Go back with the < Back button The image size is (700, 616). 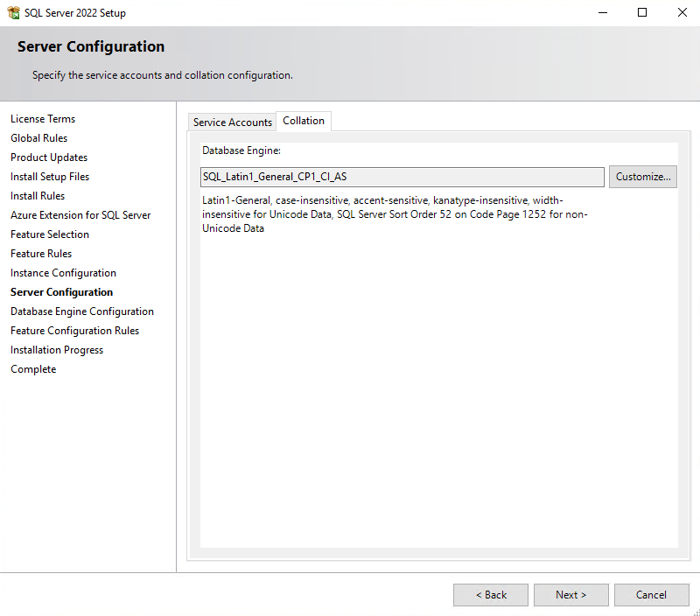(x=491, y=595)
